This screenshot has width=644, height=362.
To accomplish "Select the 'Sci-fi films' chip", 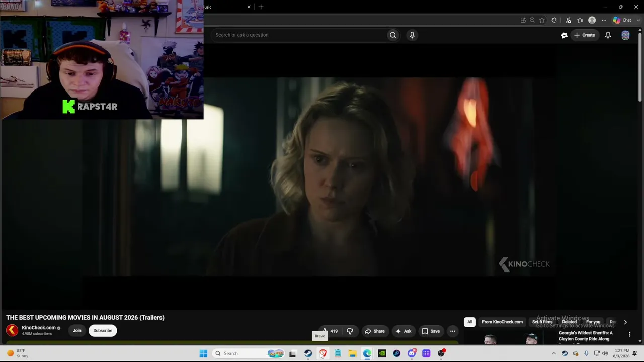I will click(x=542, y=322).
